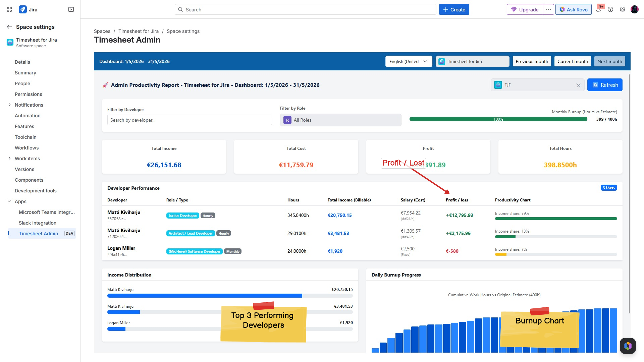Open Automation settings page
The height and width of the screenshot is (362, 644).
tap(28, 116)
